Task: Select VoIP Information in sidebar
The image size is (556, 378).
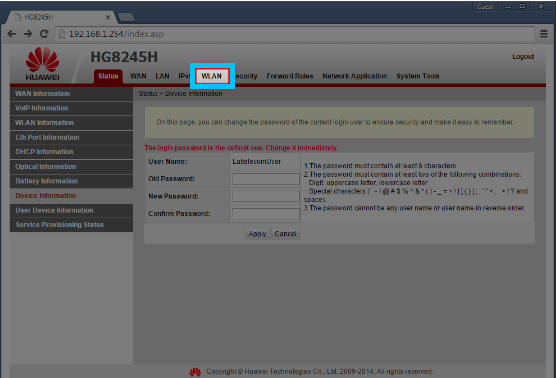Action: tap(71, 109)
